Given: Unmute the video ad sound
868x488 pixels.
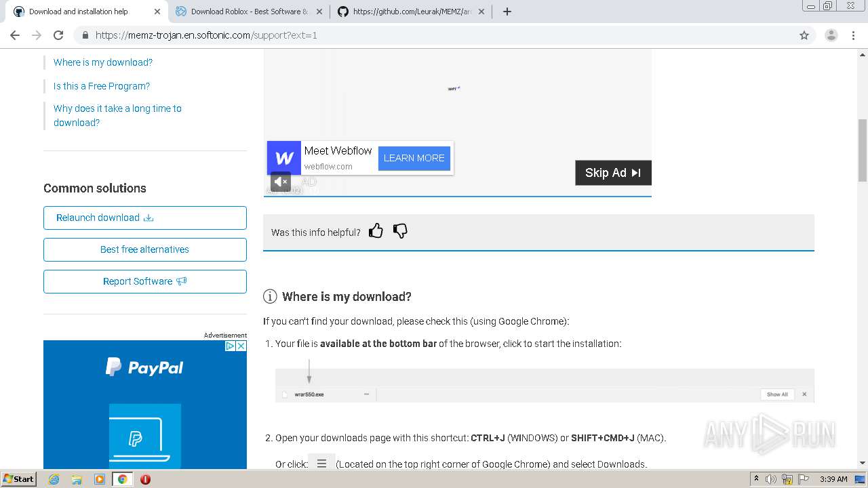Looking at the screenshot, I should click(281, 182).
